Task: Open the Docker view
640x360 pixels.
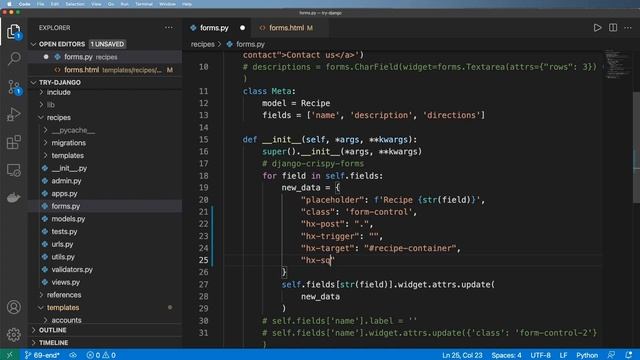Action: tap(13, 198)
